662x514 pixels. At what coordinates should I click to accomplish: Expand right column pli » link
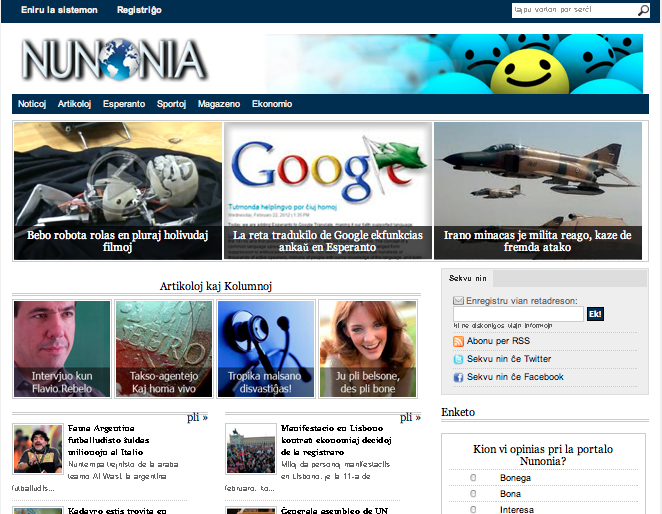tap(410, 417)
